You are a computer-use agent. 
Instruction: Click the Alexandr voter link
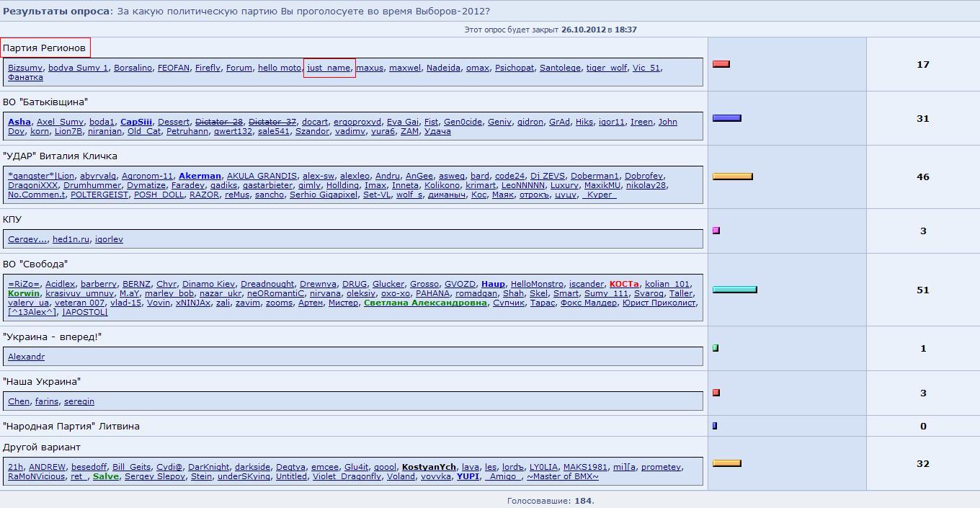[x=26, y=357]
